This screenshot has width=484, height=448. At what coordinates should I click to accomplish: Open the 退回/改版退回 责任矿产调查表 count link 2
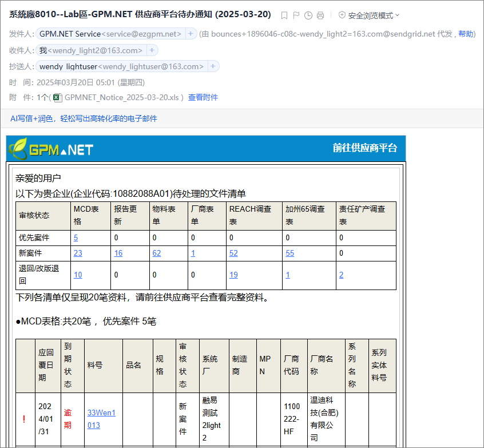click(341, 275)
